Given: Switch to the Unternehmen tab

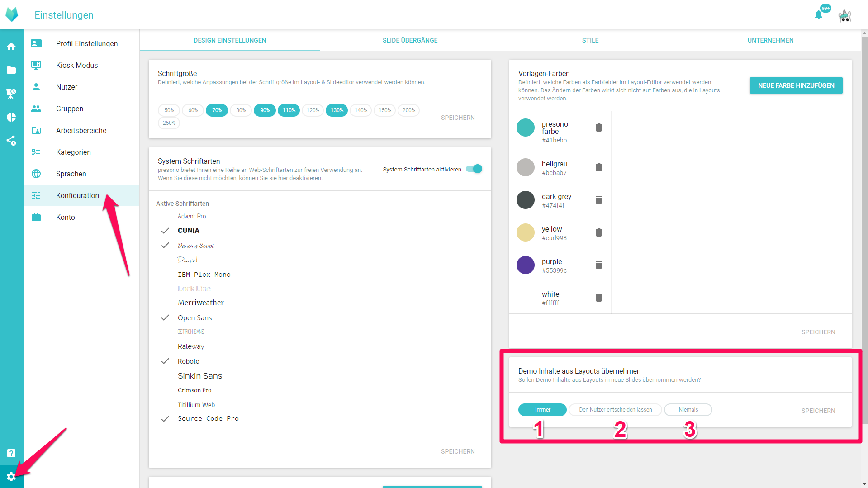Looking at the screenshot, I should pos(770,40).
